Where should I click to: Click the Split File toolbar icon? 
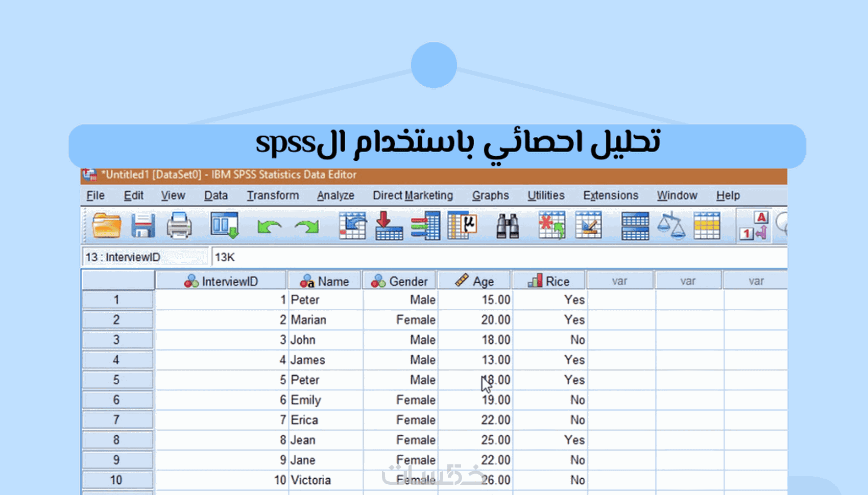click(x=635, y=226)
